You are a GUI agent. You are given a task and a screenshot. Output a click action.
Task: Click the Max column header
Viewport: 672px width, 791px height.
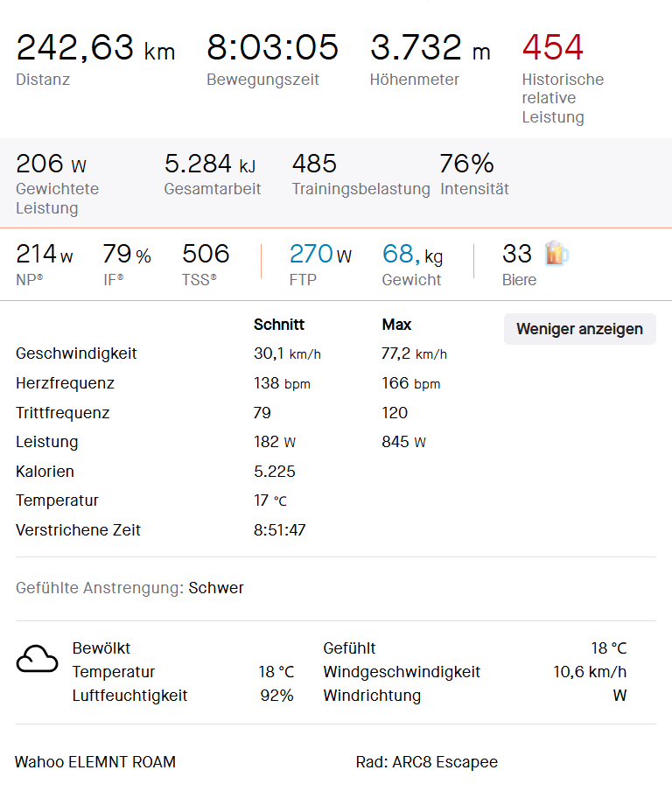[x=396, y=325]
